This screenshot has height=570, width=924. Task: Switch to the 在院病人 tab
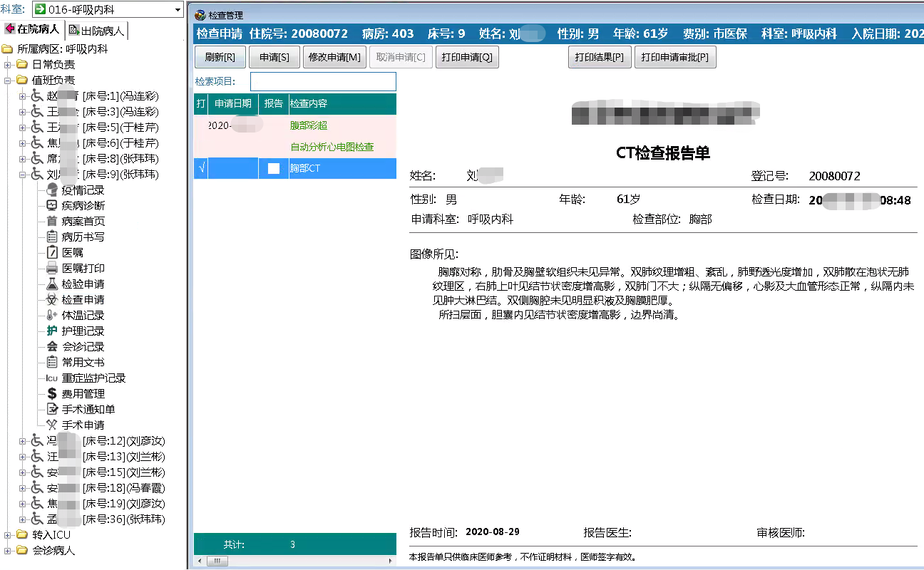coord(33,29)
